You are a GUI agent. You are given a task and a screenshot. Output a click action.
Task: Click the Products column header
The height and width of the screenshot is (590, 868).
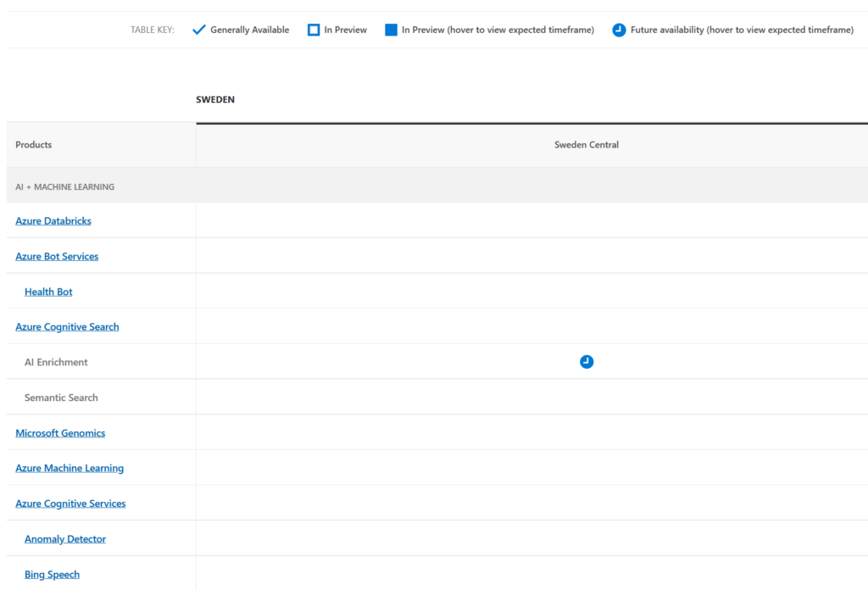click(x=34, y=145)
